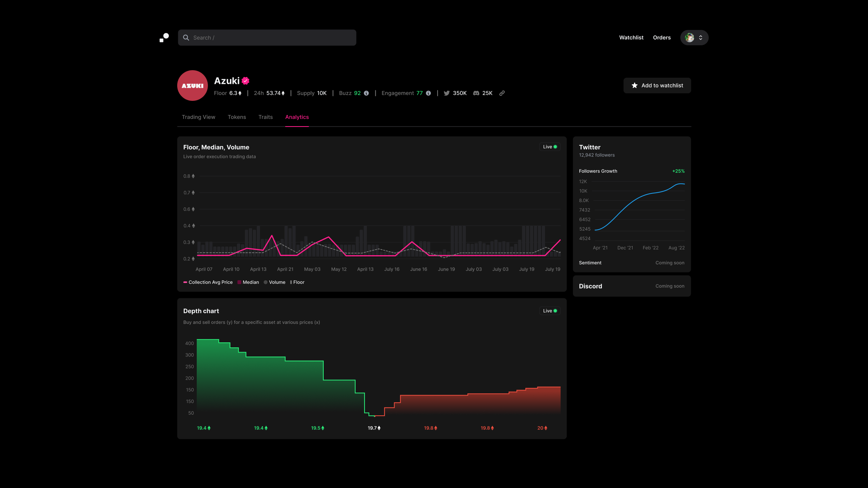Screen dimensions: 868x488
Task: Click the Depth chart title
Action: coord(201,311)
